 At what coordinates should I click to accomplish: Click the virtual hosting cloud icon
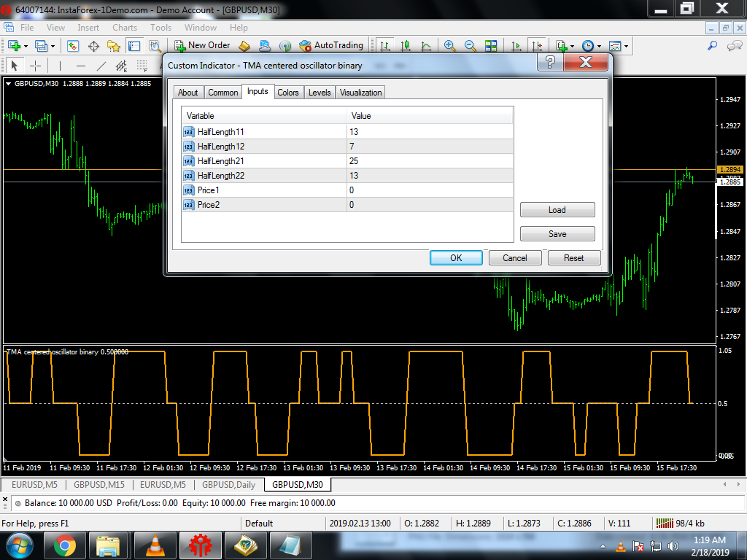(264, 46)
